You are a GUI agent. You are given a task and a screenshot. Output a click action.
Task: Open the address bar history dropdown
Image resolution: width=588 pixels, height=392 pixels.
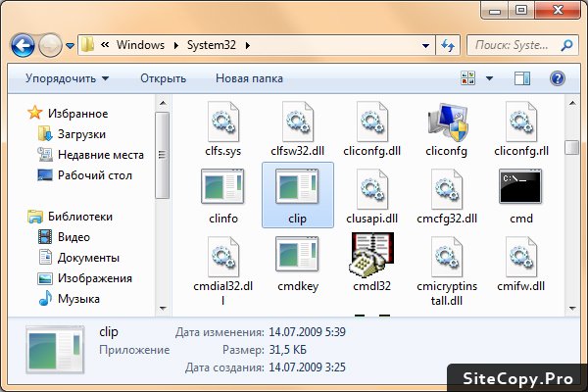pos(425,45)
